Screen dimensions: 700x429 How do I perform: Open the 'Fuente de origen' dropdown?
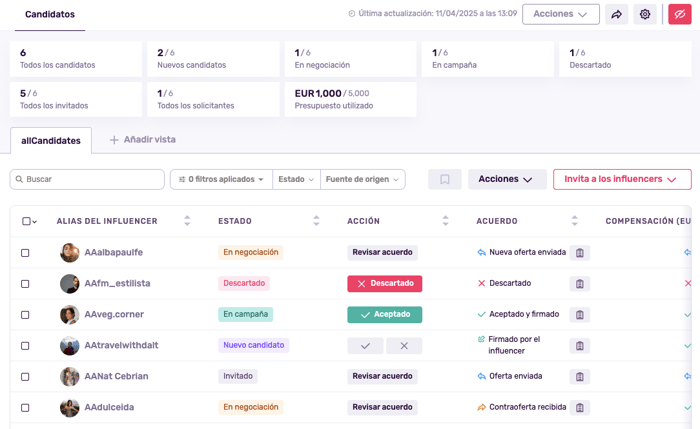click(x=362, y=179)
